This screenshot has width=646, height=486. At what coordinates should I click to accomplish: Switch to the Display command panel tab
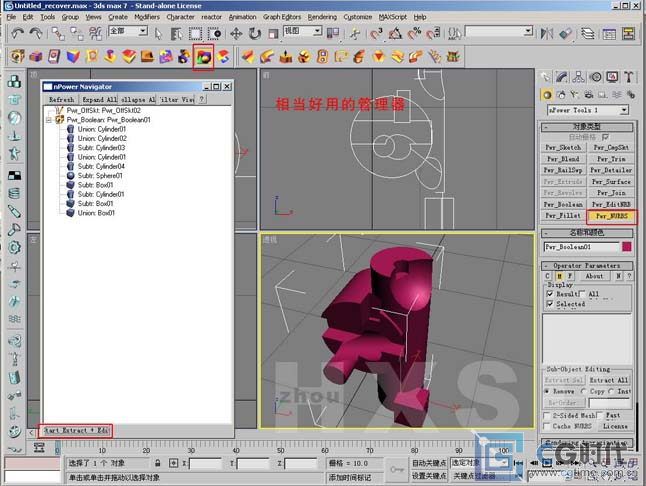pos(612,77)
